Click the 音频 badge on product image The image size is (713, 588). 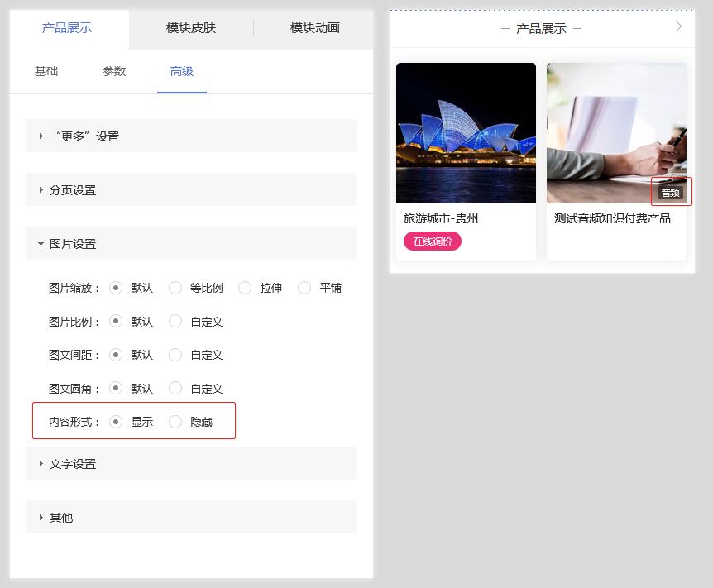pos(671,193)
